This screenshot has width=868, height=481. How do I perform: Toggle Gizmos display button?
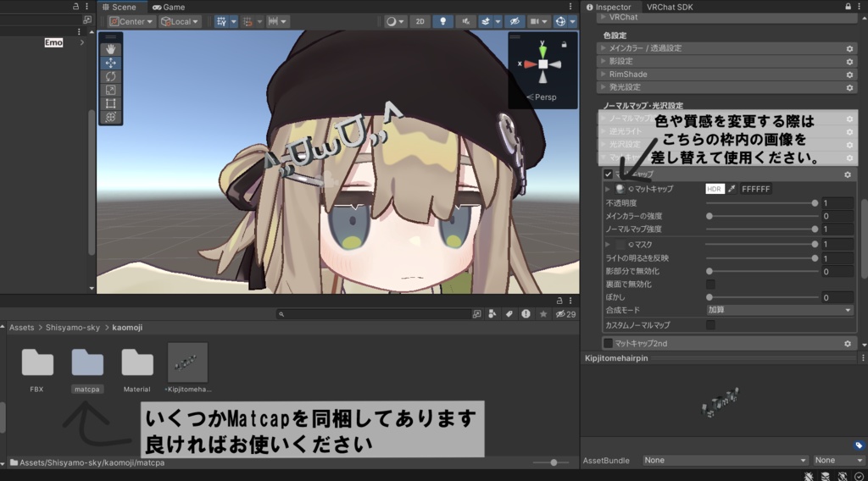pyautogui.click(x=561, y=21)
